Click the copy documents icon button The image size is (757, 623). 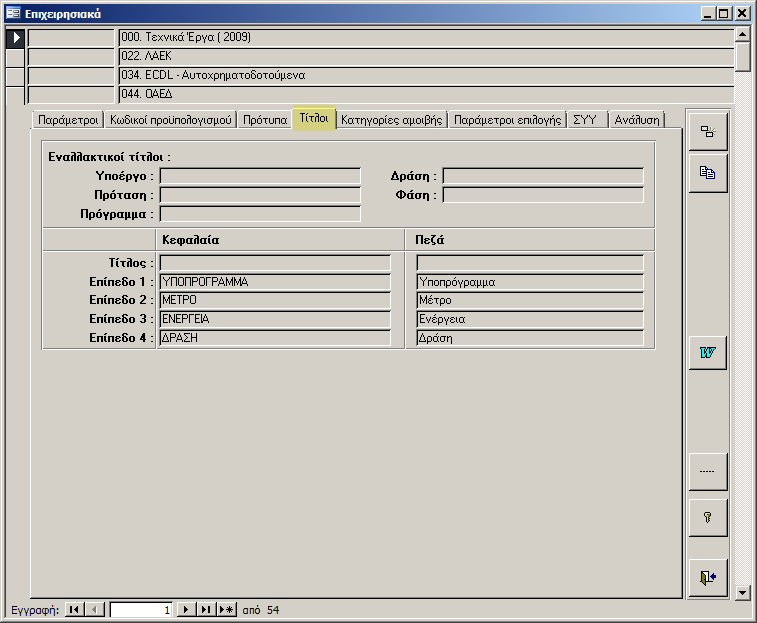coord(707,172)
